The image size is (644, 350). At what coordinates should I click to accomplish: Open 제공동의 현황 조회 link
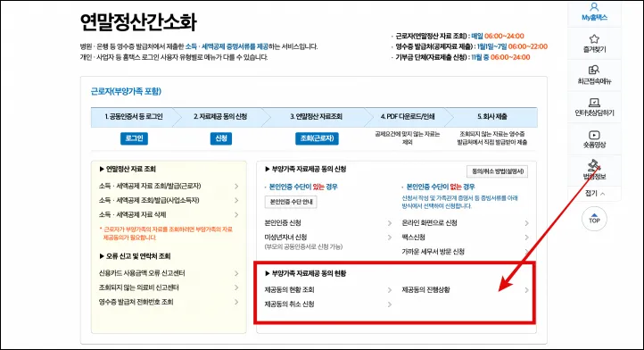289,290
